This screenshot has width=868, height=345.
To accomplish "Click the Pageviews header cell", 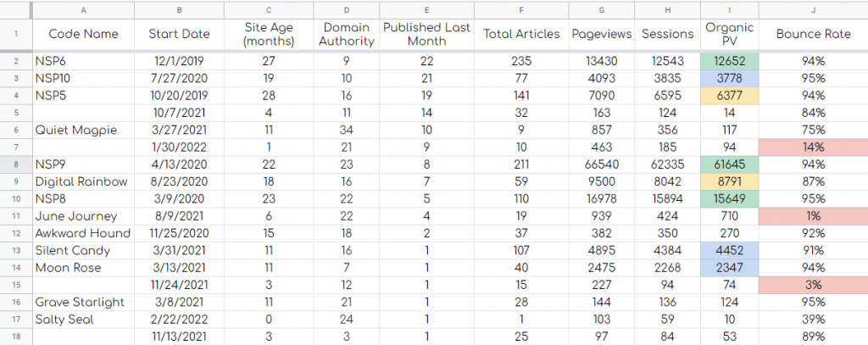I will 601,34.
